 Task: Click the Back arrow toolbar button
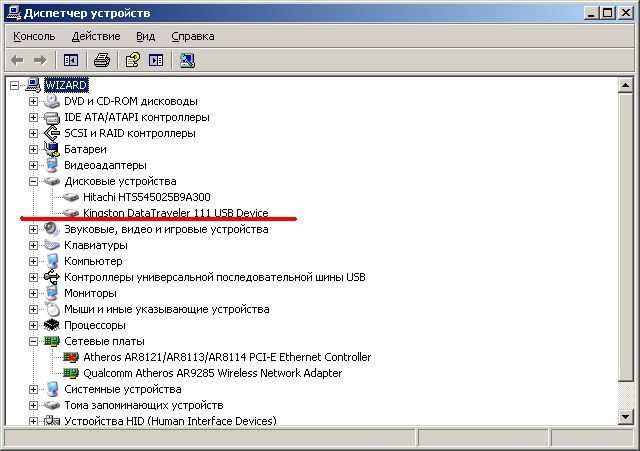pyautogui.click(x=17, y=60)
